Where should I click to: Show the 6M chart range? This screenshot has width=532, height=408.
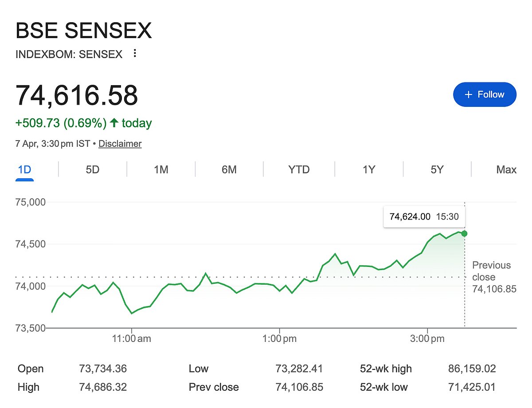click(229, 169)
